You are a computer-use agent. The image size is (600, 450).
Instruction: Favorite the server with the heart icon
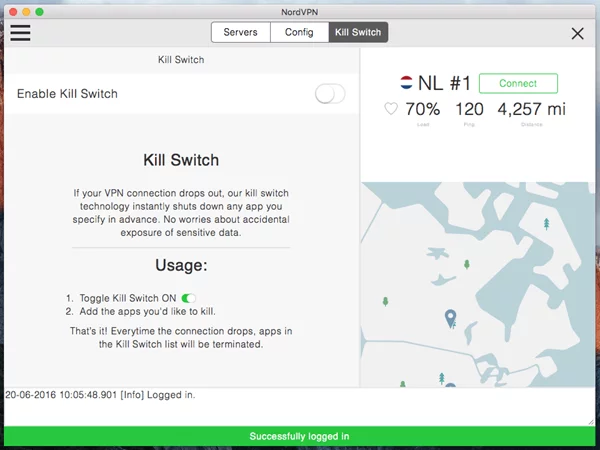(391, 109)
